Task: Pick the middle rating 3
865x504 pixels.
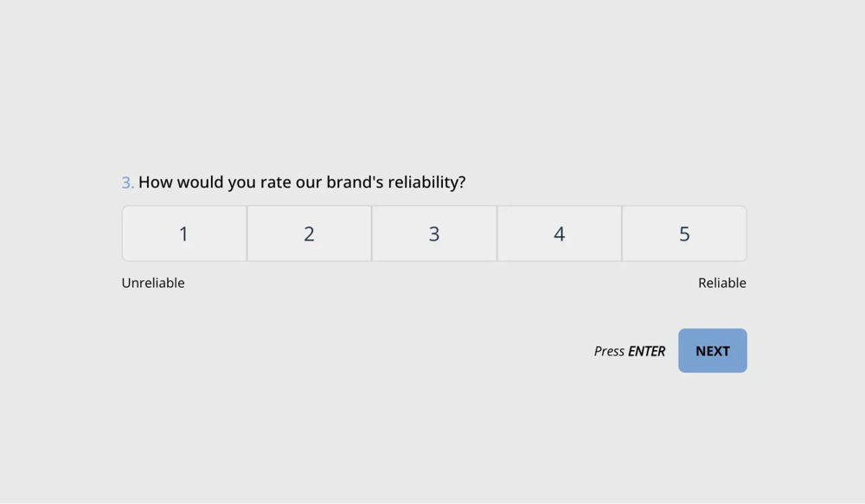Action: pos(434,233)
